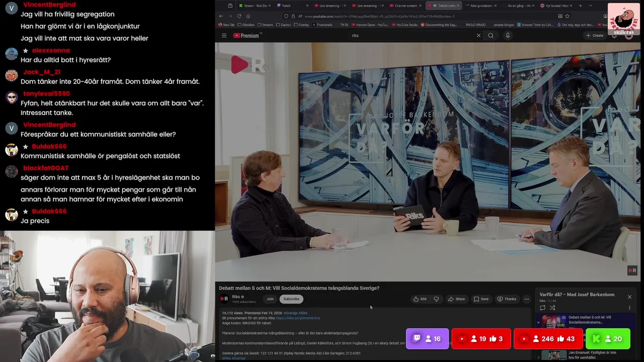
Task: Open PAOLO-BINGO bookmark
Action: [475, 25]
